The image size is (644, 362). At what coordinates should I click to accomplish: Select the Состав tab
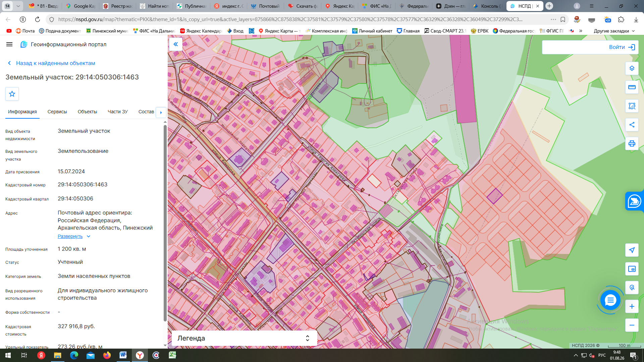tap(146, 112)
